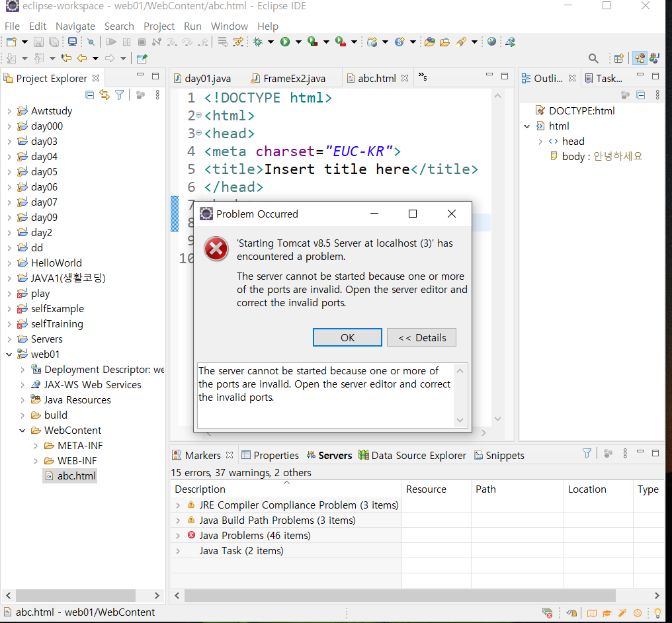
Task: Switch to the Servers tab
Action: tap(329, 456)
